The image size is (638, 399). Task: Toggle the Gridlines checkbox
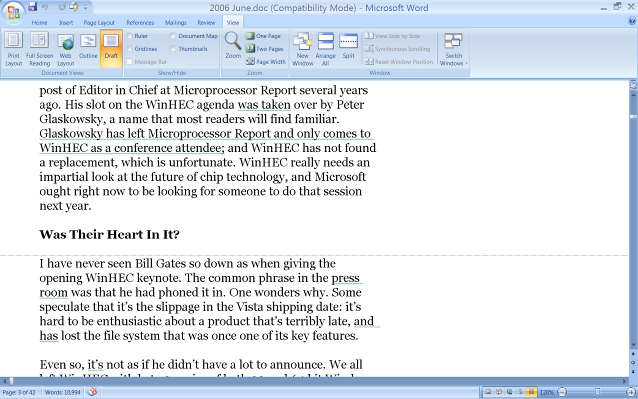130,49
